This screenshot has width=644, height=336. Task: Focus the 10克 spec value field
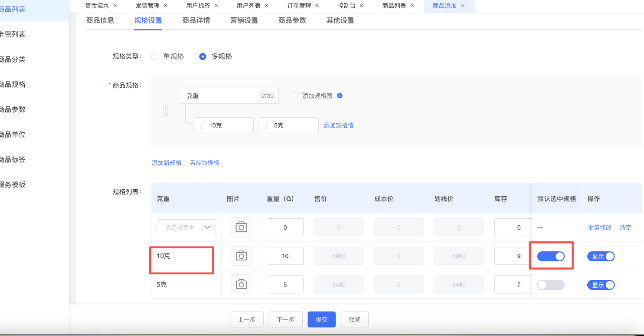tap(224, 125)
